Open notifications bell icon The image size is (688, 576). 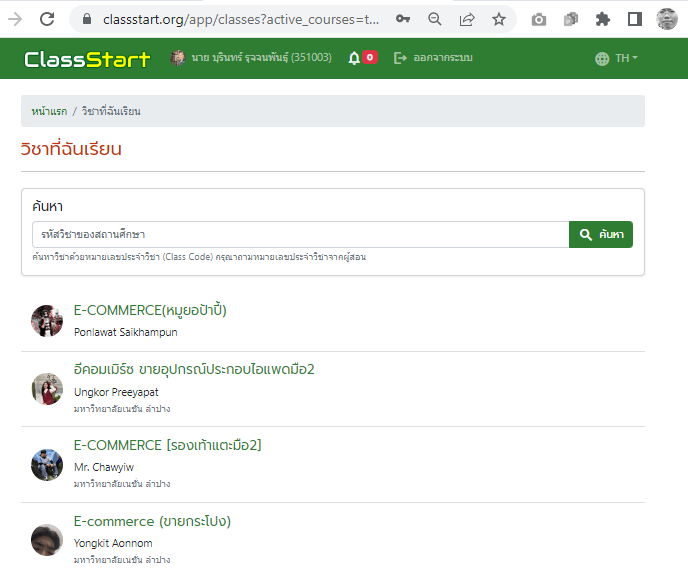coord(354,58)
